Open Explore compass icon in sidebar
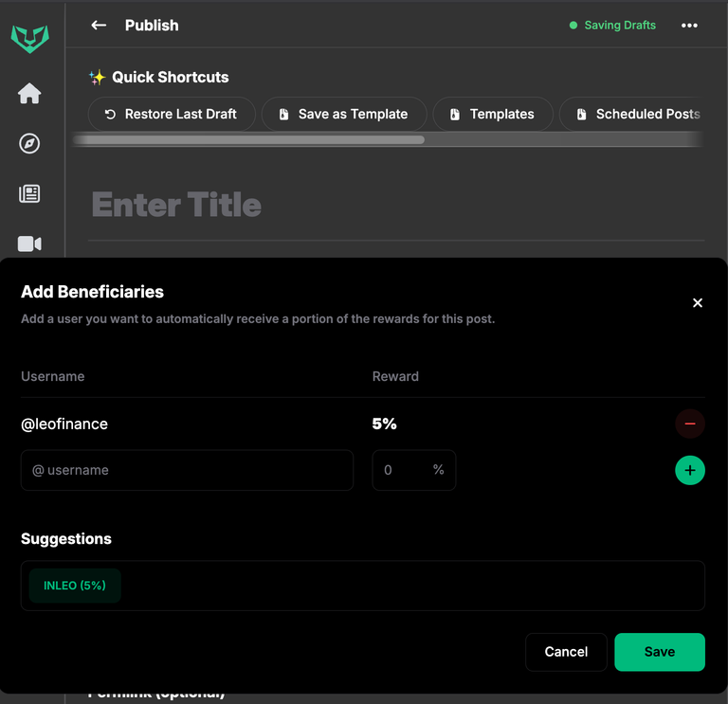728x704 pixels. [x=29, y=143]
